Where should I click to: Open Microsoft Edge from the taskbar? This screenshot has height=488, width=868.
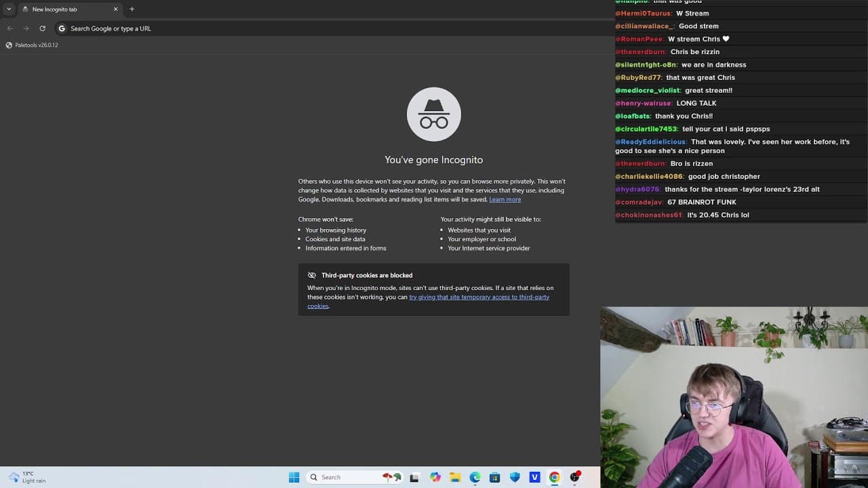pos(475,477)
